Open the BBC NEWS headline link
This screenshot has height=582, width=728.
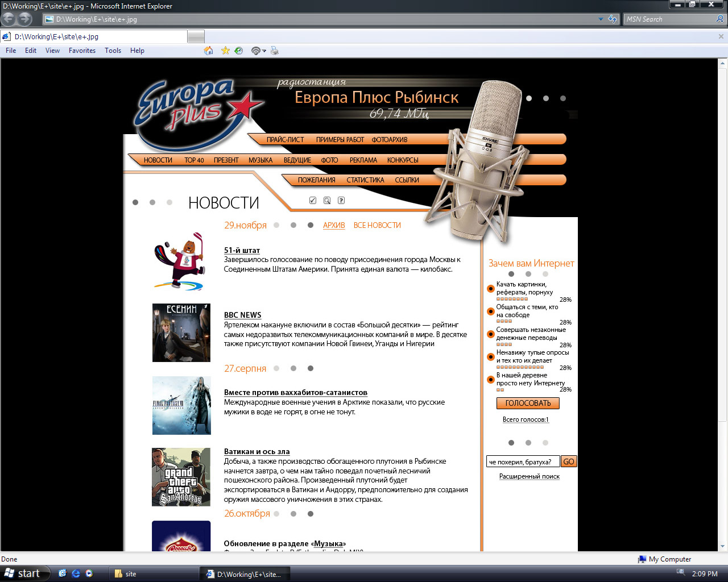click(242, 315)
